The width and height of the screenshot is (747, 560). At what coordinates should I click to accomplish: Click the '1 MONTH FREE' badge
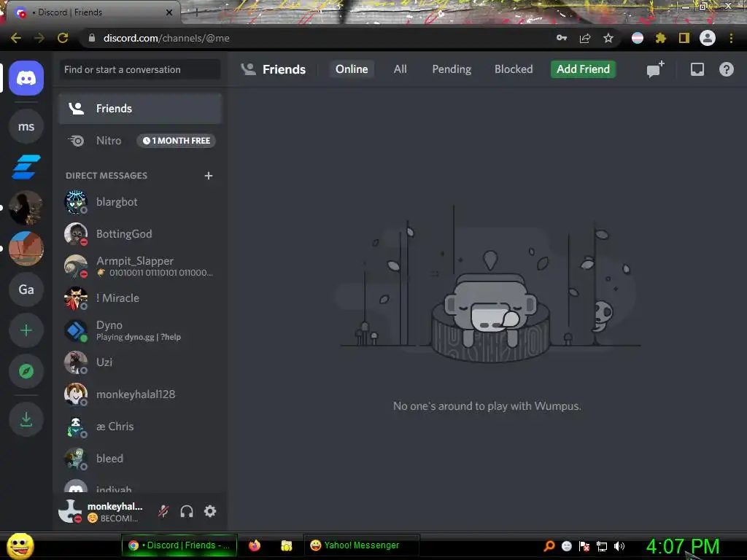click(177, 141)
